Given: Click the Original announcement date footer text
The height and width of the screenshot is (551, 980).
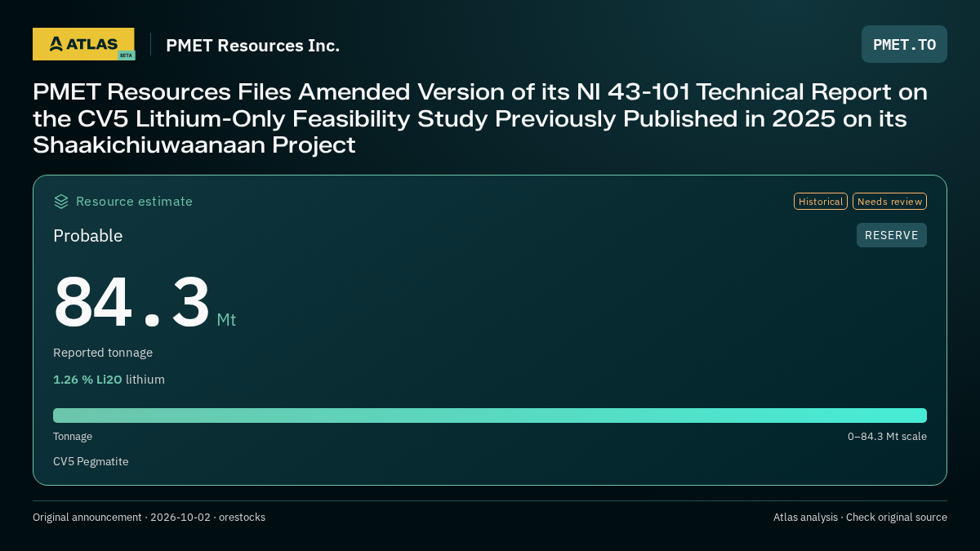Looking at the screenshot, I should (x=149, y=518).
